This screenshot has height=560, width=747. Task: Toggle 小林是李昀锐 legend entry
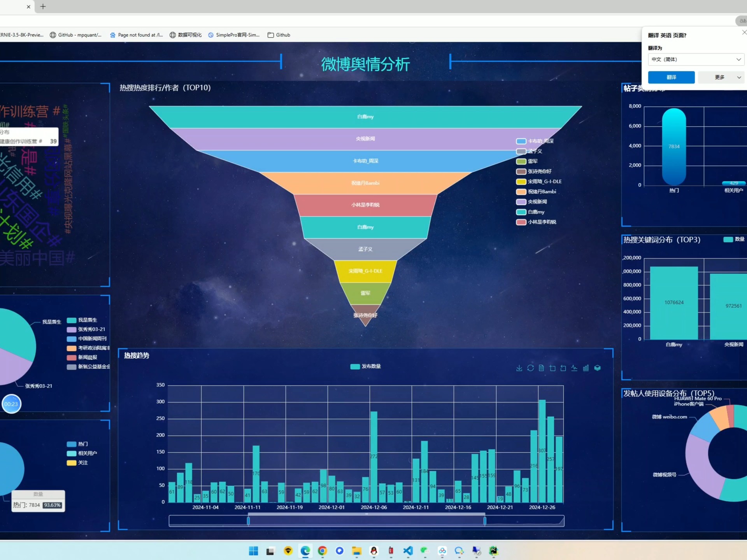point(536,222)
